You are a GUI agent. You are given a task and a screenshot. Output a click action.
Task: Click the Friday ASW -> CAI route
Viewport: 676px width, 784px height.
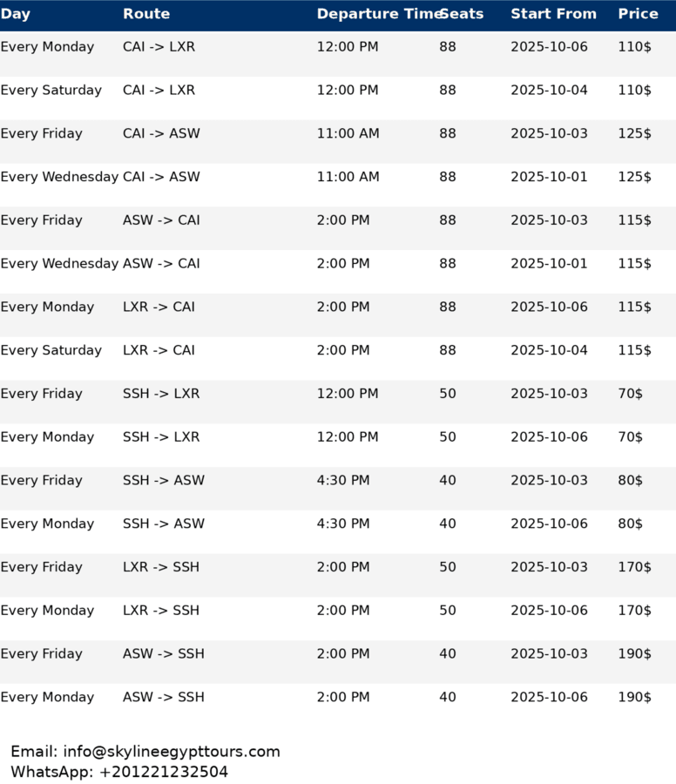pyautogui.click(x=161, y=220)
